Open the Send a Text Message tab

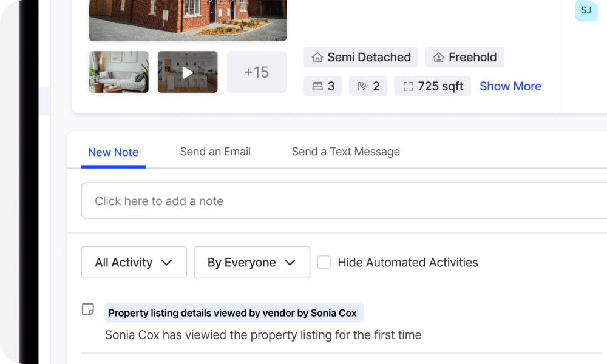(x=345, y=152)
